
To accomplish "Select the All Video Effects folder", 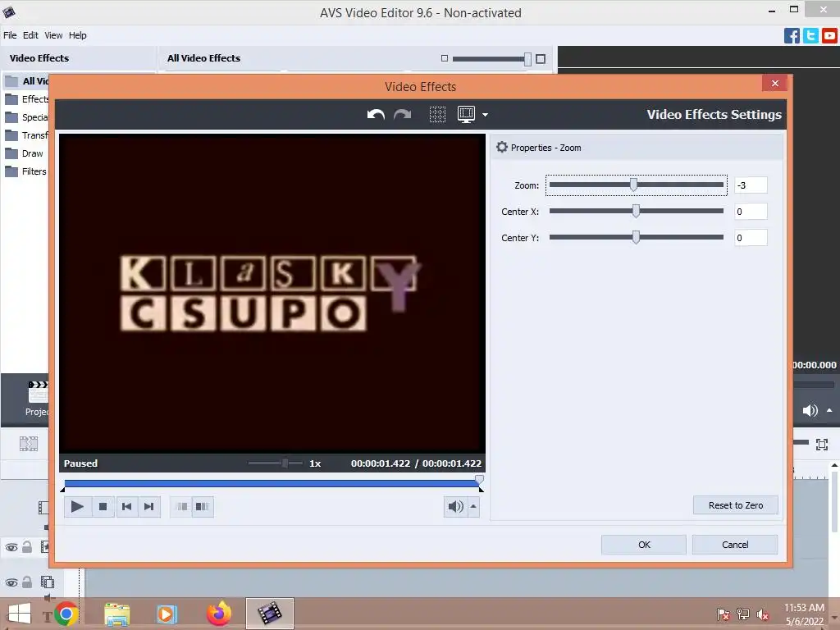I will coord(27,81).
